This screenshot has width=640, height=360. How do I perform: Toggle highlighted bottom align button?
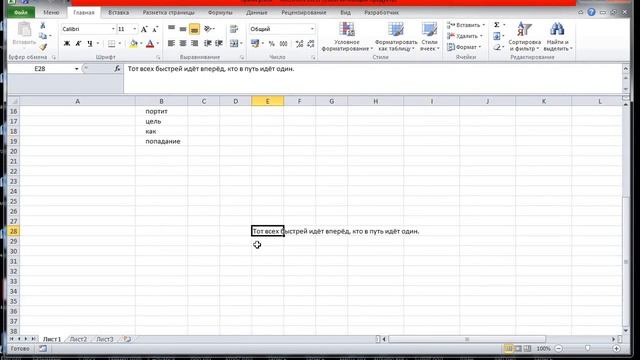coord(194,29)
